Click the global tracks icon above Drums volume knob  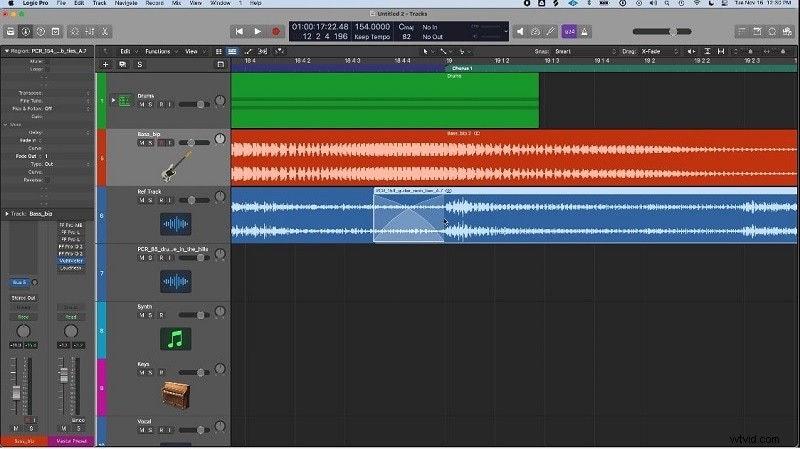tap(220, 65)
